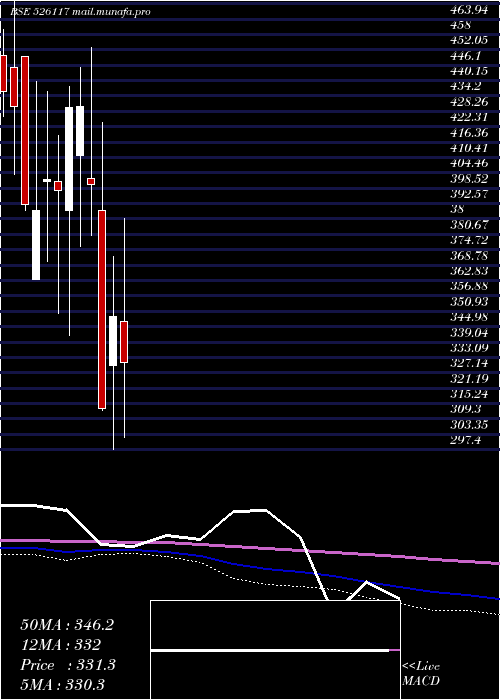Click the 452.05 price axis label
This screenshot has width=500, height=700.
tap(469, 41)
